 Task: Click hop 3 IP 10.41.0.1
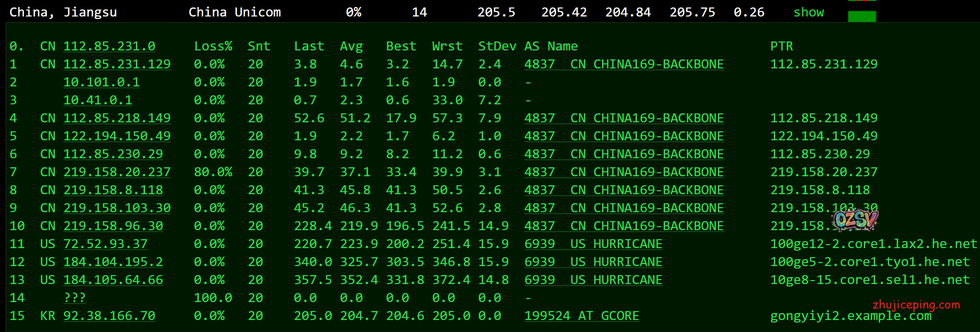point(98,100)
